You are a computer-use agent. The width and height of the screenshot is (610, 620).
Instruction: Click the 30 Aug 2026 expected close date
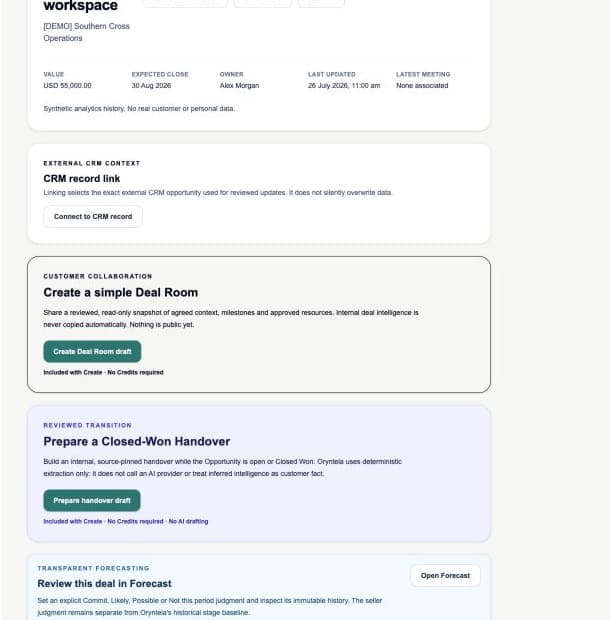click(x=151, y=86)
